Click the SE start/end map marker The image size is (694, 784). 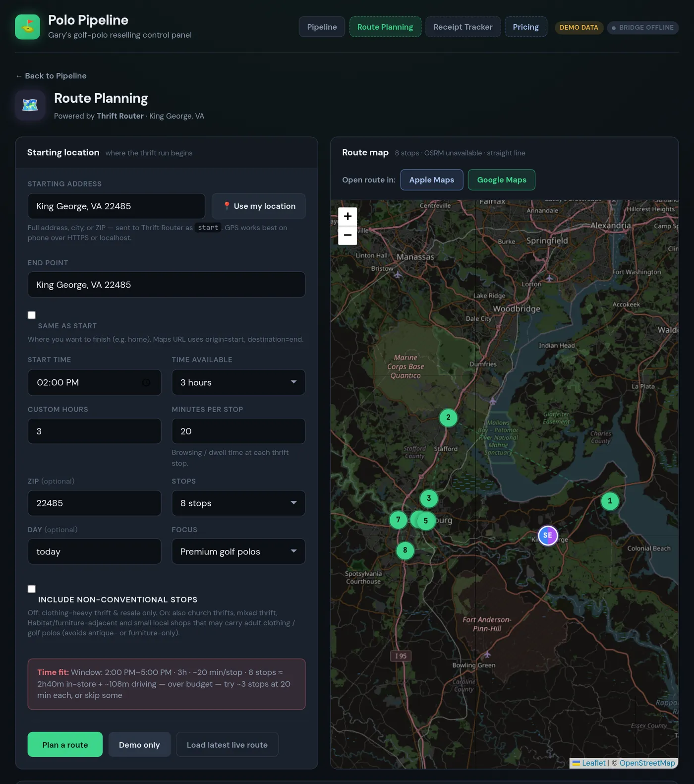pos(548,536)
